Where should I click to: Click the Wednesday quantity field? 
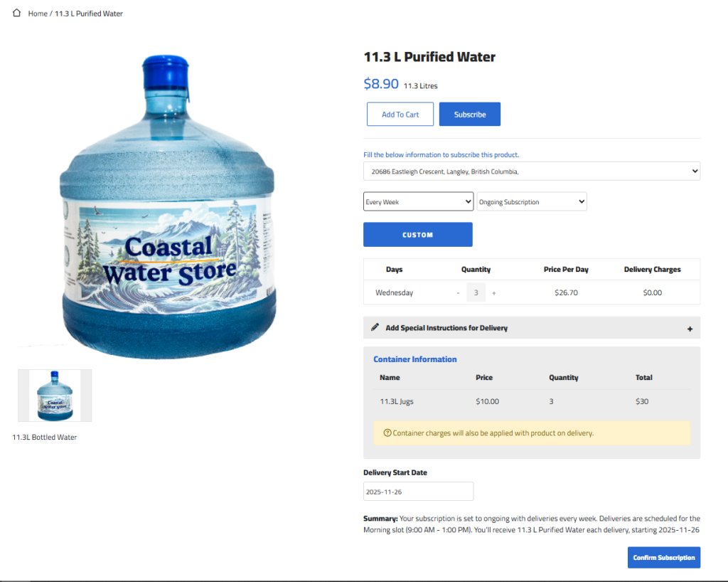476,292
